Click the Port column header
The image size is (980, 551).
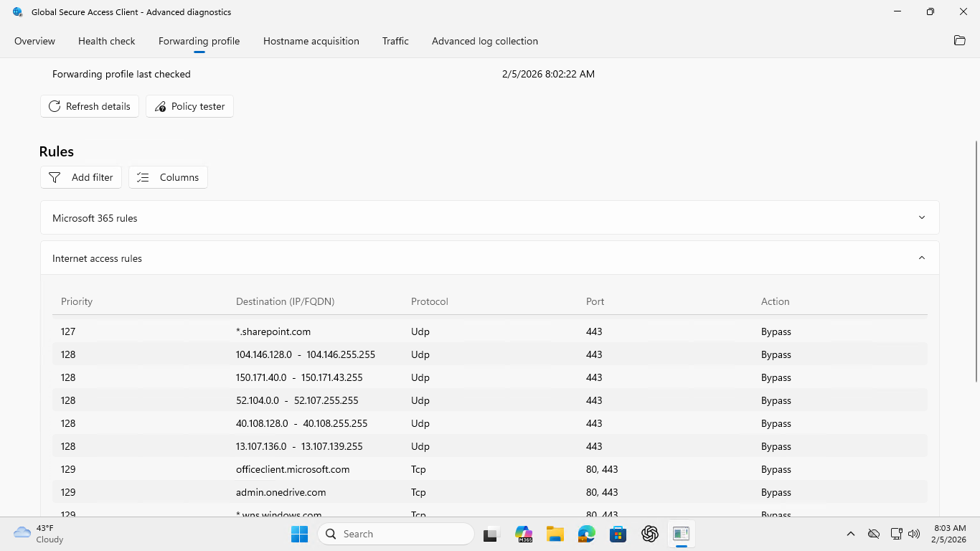595,301
